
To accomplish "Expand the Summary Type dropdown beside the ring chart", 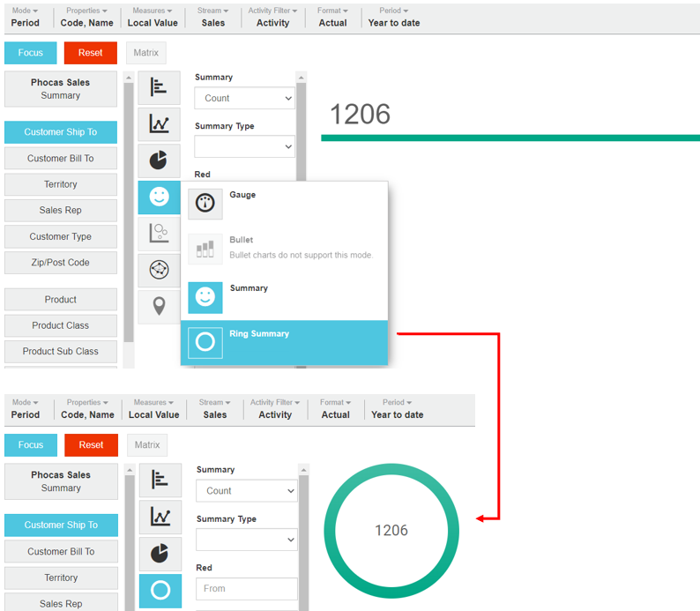I will coord(246,540).
